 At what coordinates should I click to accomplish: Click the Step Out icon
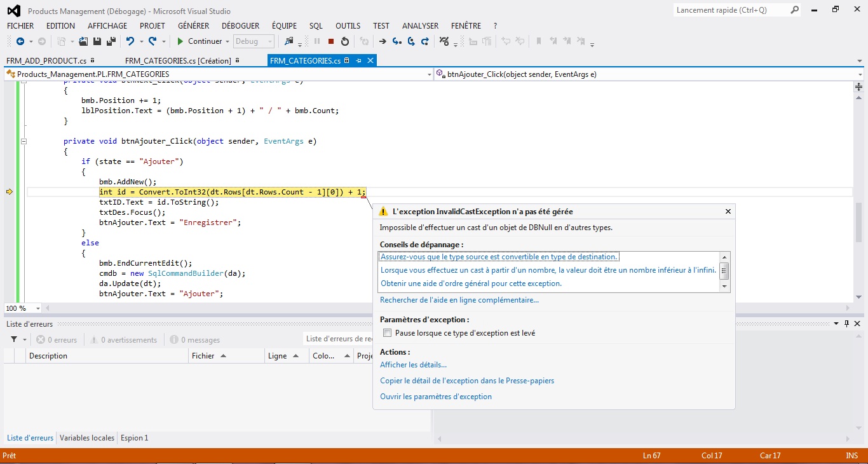click(424, 41)
